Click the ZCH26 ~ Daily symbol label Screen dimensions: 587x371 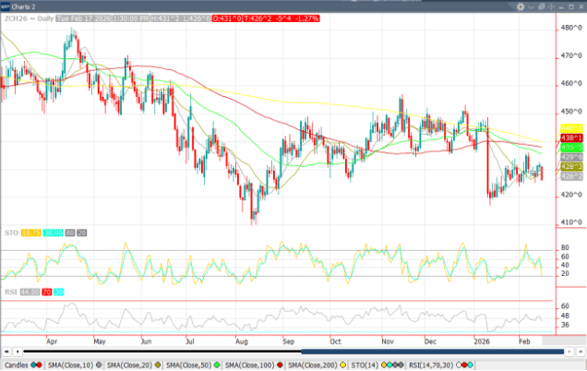[x=29, y=18]
